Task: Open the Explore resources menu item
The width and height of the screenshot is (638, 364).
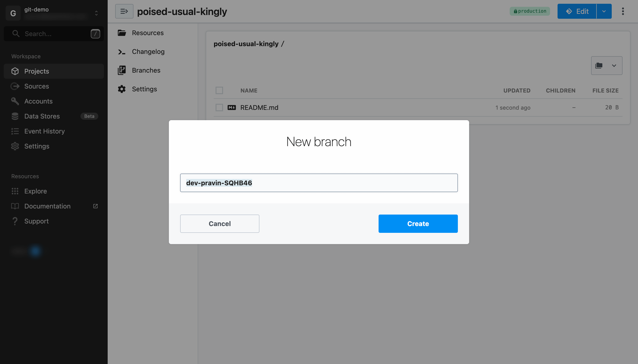Action: pos(35,191)
